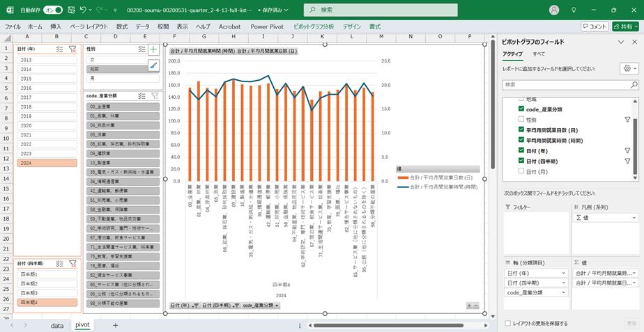Expand 日付 (年) dropdown in axis area
This screenshot has height=332, width=644.
(563, 273)
